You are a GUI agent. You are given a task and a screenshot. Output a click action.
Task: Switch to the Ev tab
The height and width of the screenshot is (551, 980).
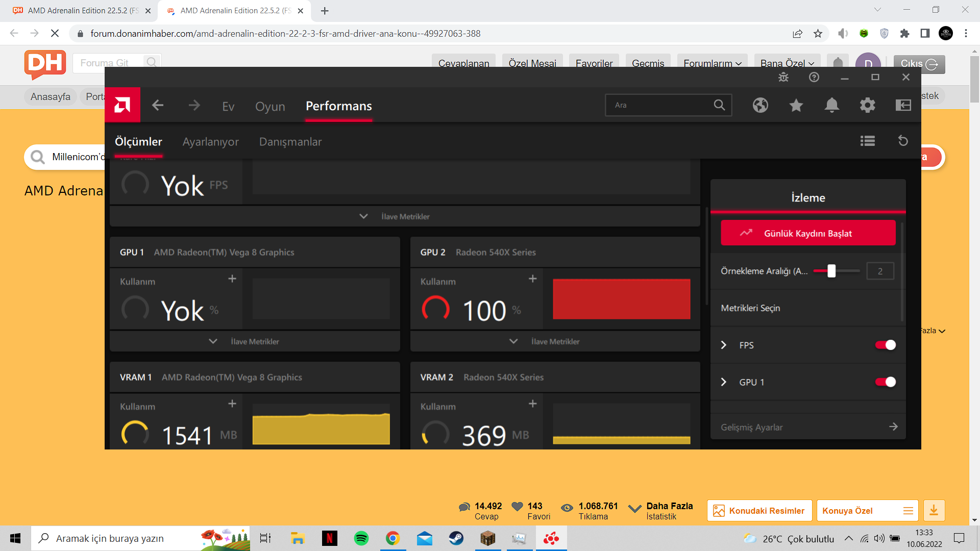[x=228, y=106]
